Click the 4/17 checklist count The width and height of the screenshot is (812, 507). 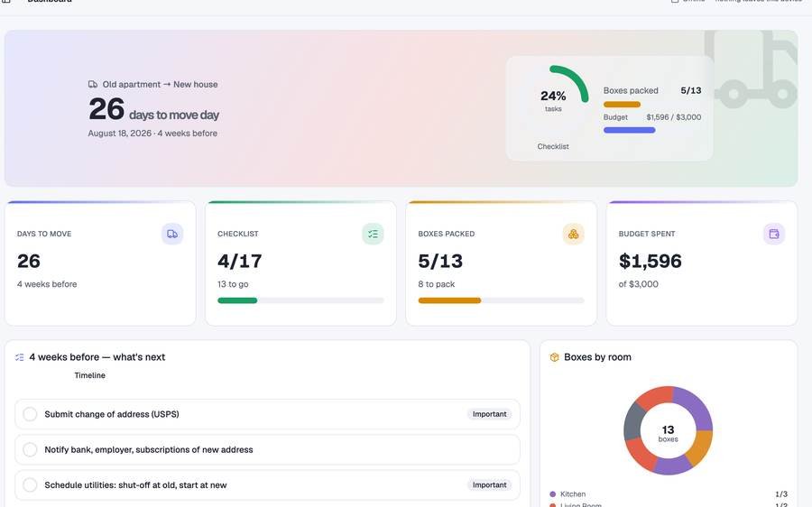(x=240, y=261)
